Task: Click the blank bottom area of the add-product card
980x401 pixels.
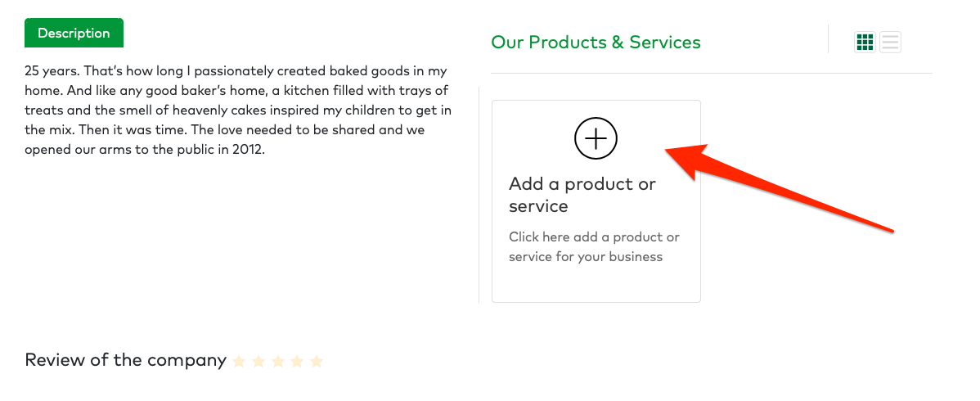Action: [596, 285]
